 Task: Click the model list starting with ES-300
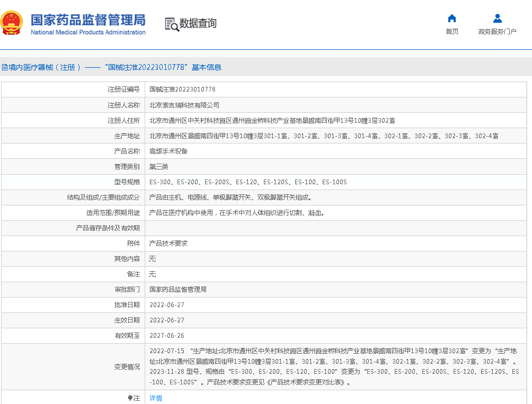click(248, 182)
